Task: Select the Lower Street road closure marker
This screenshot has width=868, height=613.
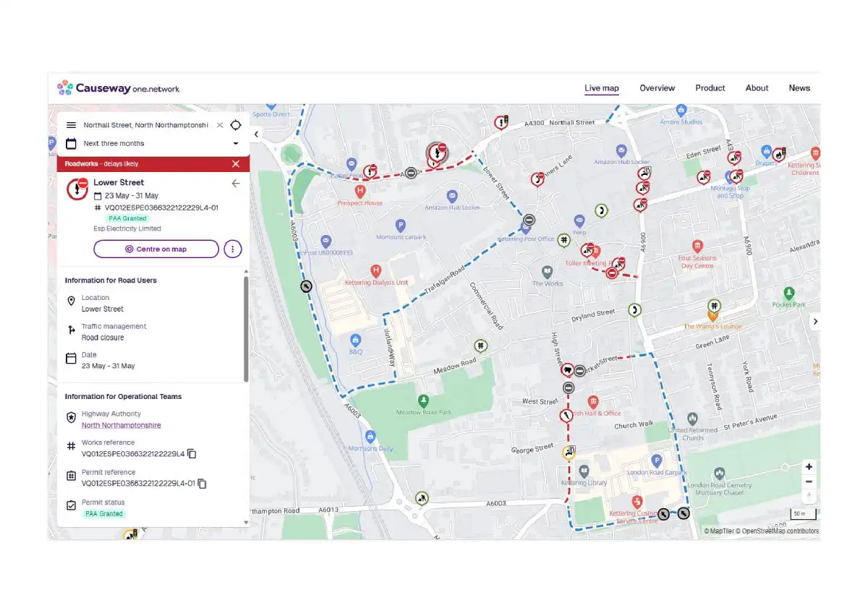Action: 438,153
